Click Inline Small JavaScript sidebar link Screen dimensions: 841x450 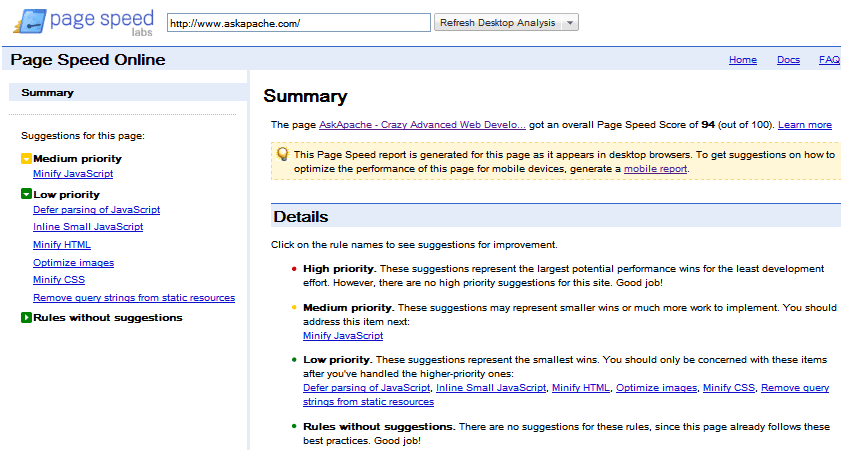pyautogui.click(x=88, y=227)
